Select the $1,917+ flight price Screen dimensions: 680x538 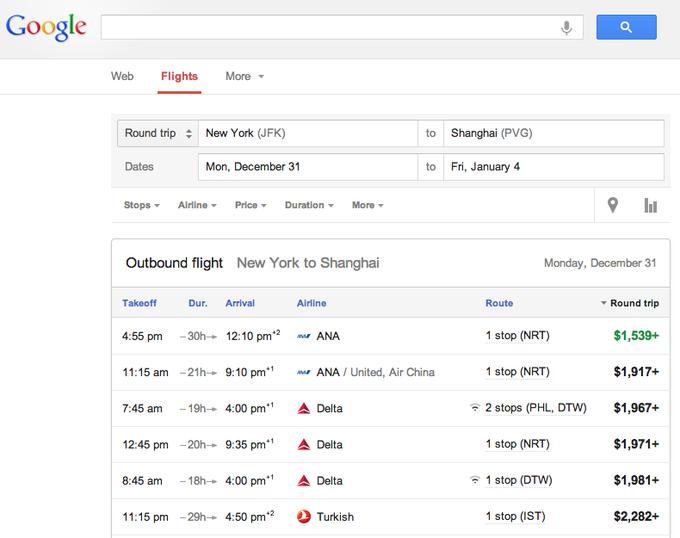coord(636,372)
